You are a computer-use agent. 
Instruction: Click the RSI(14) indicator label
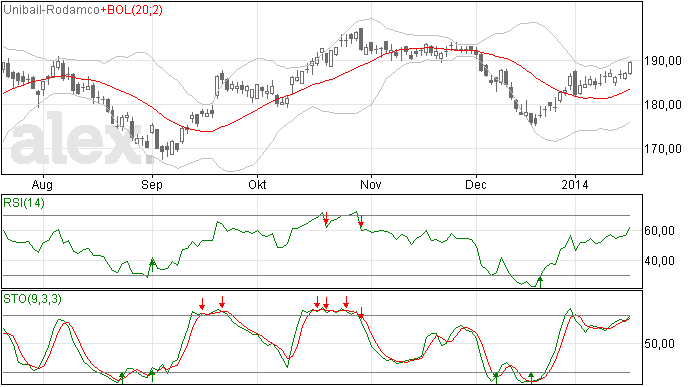point(24,203)
